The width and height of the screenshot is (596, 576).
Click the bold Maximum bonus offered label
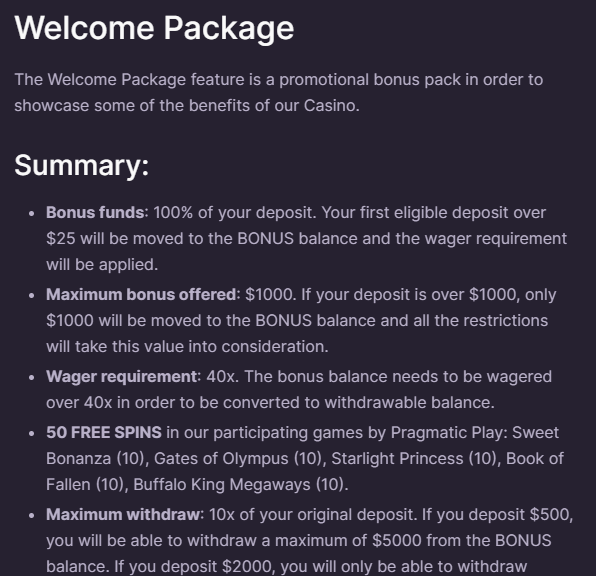141,295
